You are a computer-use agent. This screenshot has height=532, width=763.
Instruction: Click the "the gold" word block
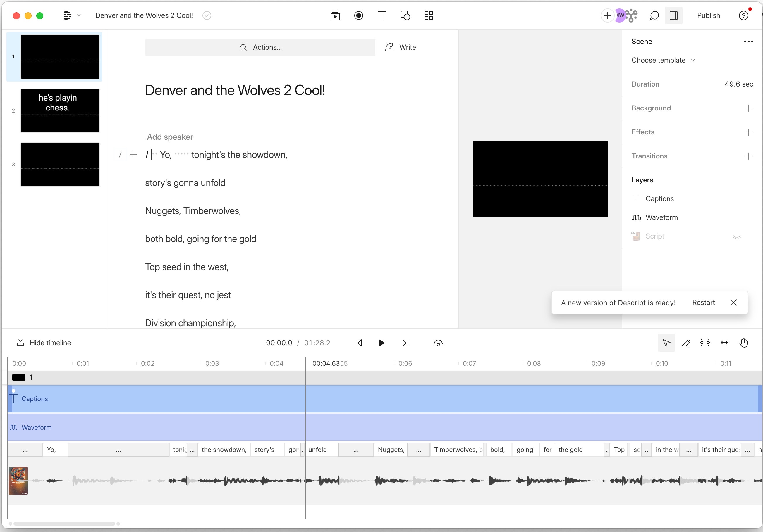[x=579, y=450]
